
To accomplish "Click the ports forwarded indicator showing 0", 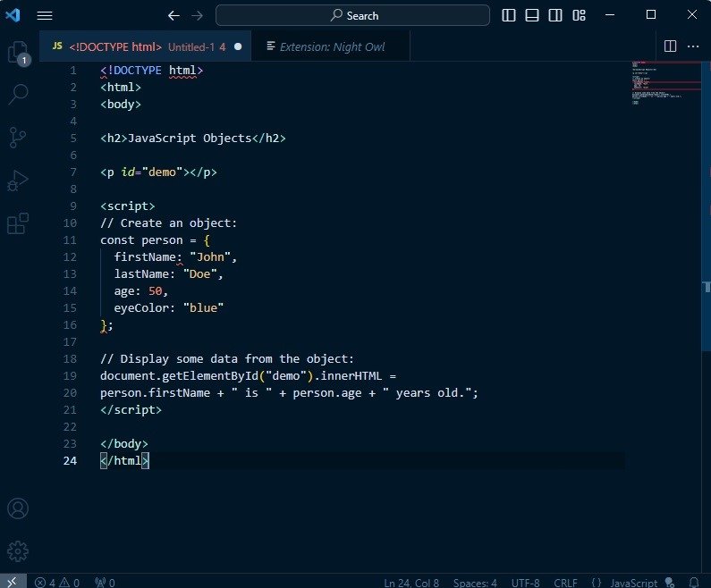I will pyautogui.click(x=105, y=582).
